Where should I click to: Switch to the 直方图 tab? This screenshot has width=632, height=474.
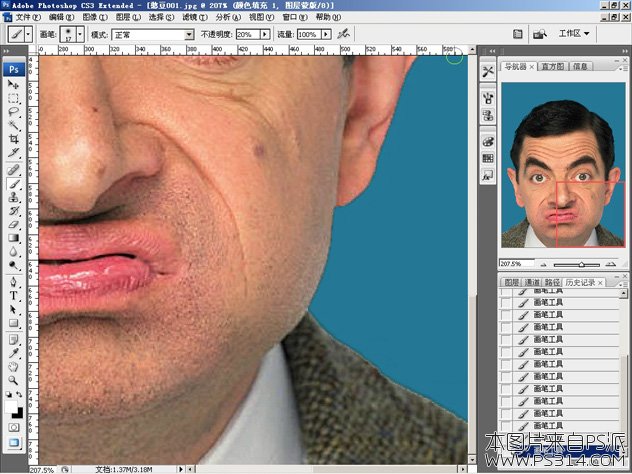pyautogui.click(x=552, y=67)
